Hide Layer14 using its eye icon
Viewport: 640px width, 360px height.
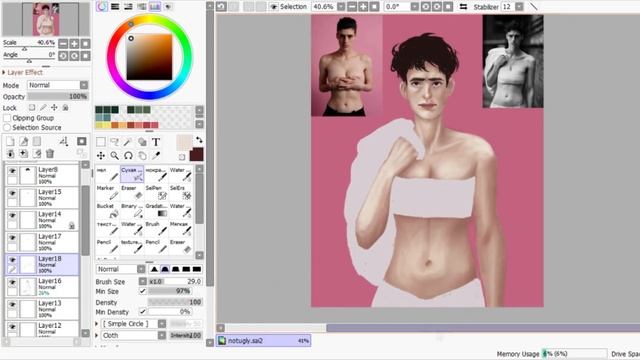coord(12,215)
